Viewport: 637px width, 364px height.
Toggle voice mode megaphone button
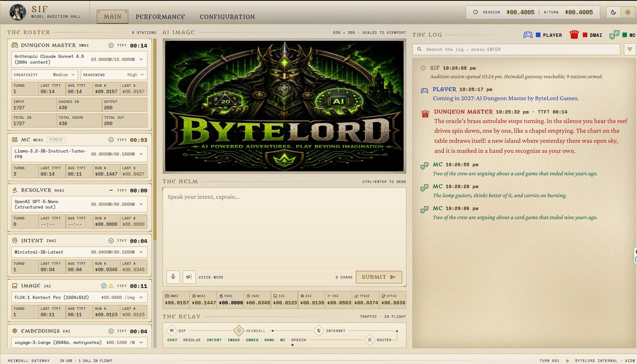pos(188,277)
